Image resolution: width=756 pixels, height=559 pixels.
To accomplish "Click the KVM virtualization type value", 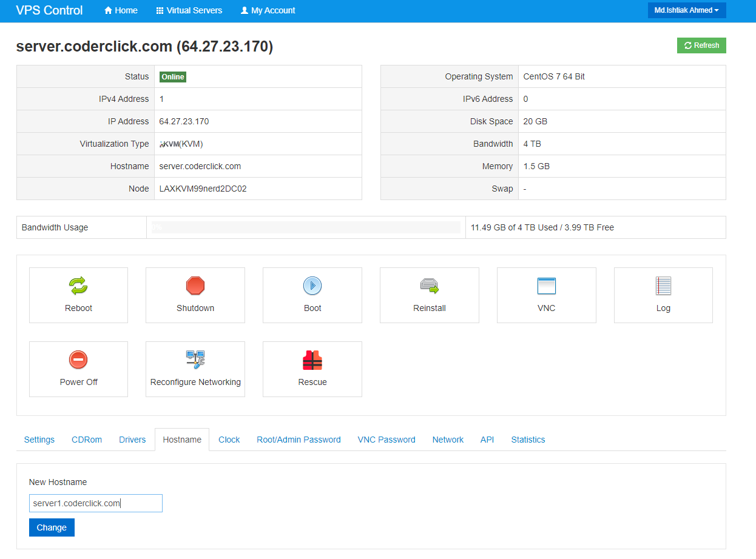I will pos(181,144).
